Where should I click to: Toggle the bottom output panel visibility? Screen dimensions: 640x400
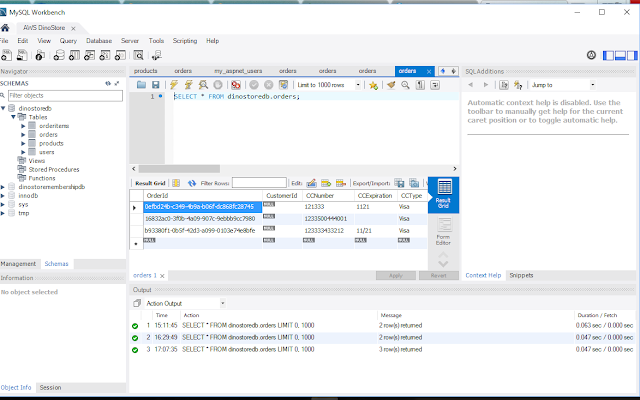click(620, 55)
